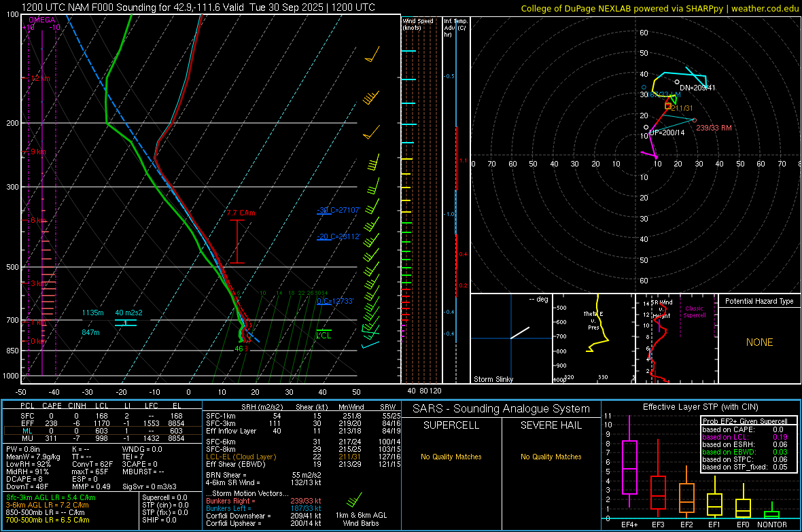Click the Bunkers Left storm motion label
The height and width of the screenshot is (532, 802).
point(228,508)
